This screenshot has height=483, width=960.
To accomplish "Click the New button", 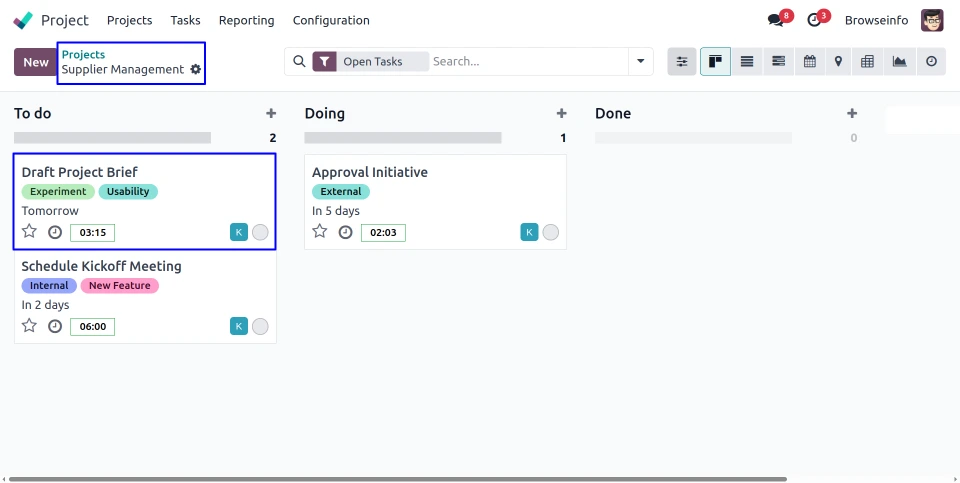I will click(36, 62).
